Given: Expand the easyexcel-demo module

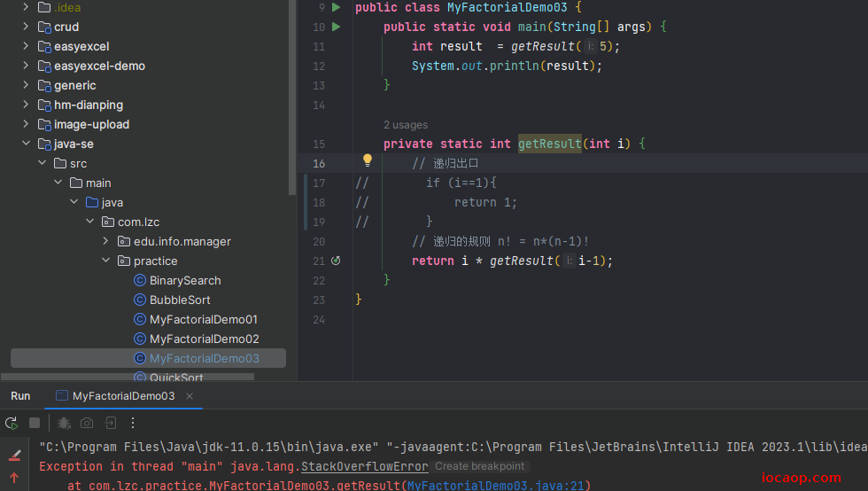Looking at the screenshot, I should [x=26, y=66].
